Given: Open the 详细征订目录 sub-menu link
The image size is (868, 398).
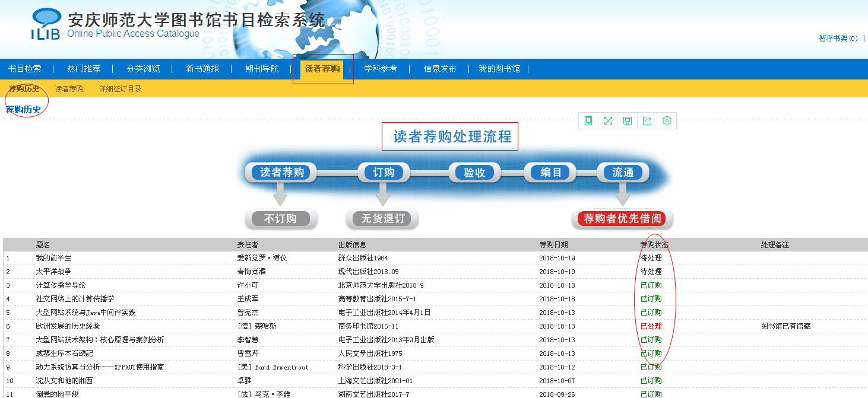Looking at the screenshot, I should click(120, 89).
